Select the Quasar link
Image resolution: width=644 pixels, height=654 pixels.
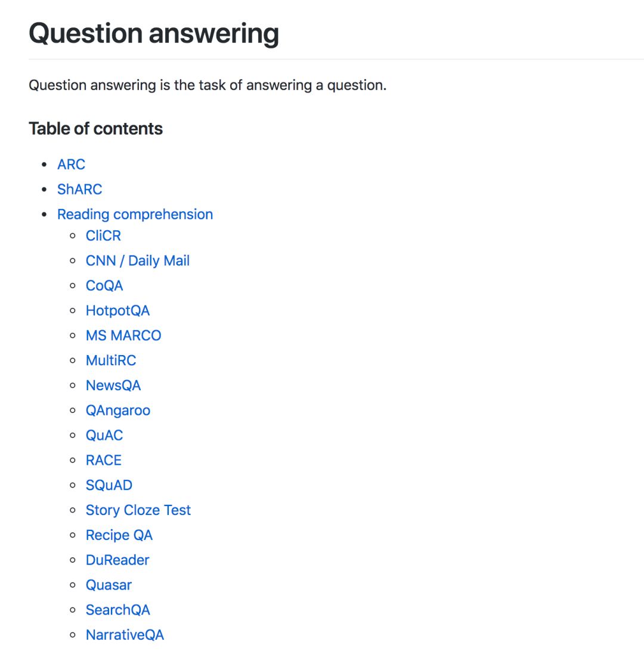tap(109, 585)
